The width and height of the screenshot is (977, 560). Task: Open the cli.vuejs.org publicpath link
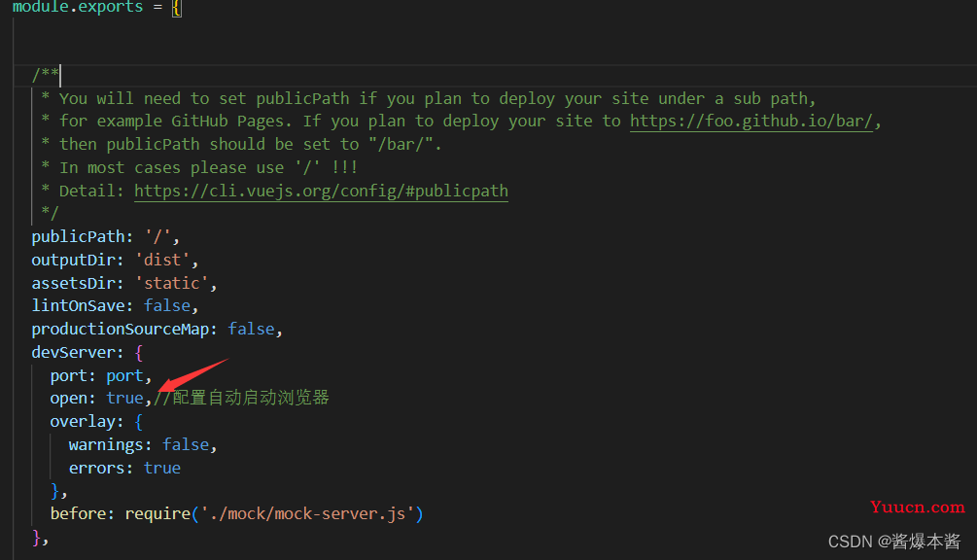pos(321,191)
